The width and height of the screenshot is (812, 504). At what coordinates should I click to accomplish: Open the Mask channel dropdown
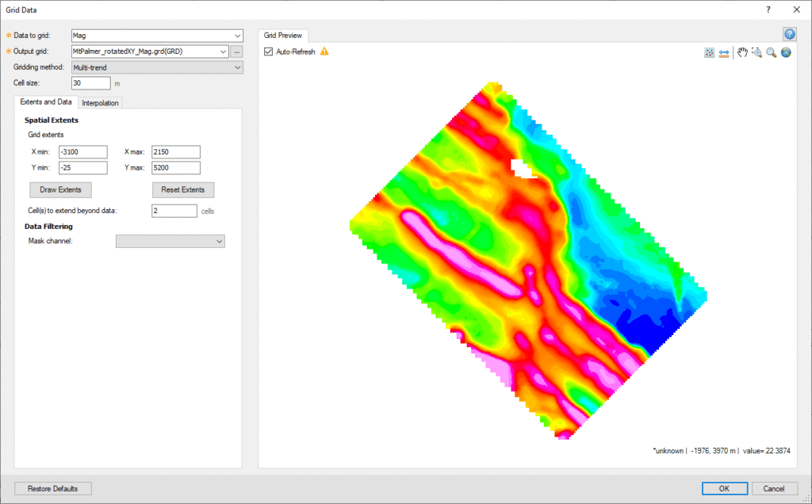pyautogui.click(x=170, y=241)
